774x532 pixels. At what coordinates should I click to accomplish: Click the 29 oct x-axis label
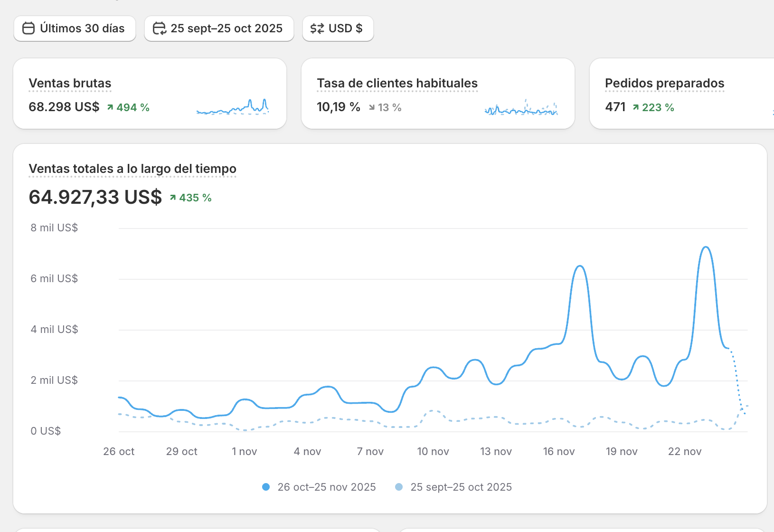click(x=181, y=452)
